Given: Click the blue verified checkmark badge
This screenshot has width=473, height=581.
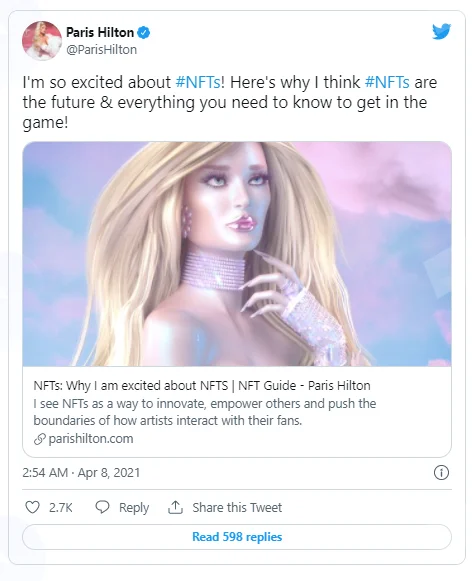Looking at the screenshot, I should tap(144, 33).
